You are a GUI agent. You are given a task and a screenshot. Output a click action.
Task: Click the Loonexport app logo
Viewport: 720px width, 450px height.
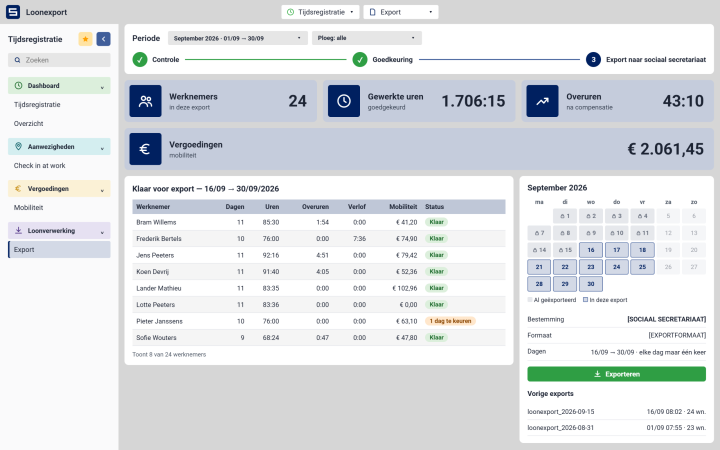pyautogui.click(x=13, y=12)
